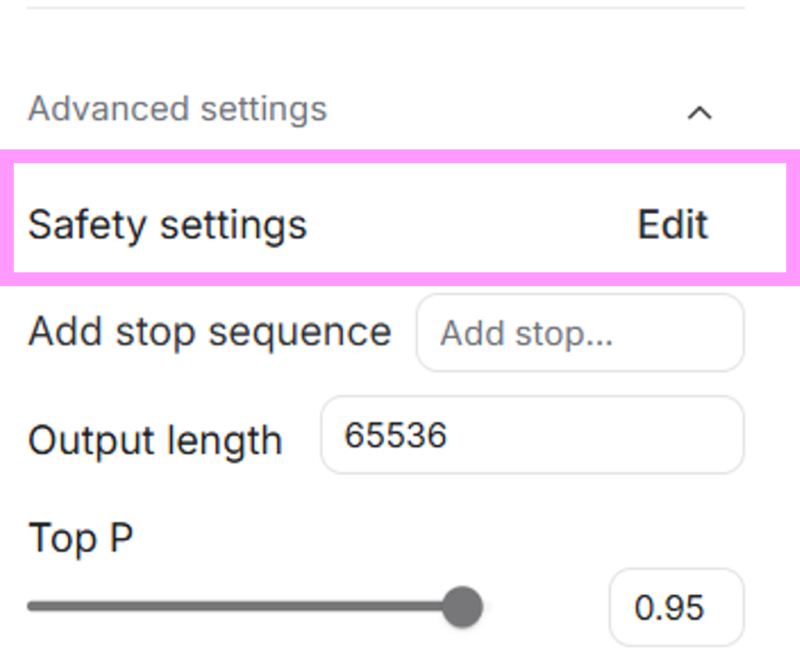Click the Top P value box 0.95
Viewport: 800px width, 672px height.
click(x=676, y=607)
